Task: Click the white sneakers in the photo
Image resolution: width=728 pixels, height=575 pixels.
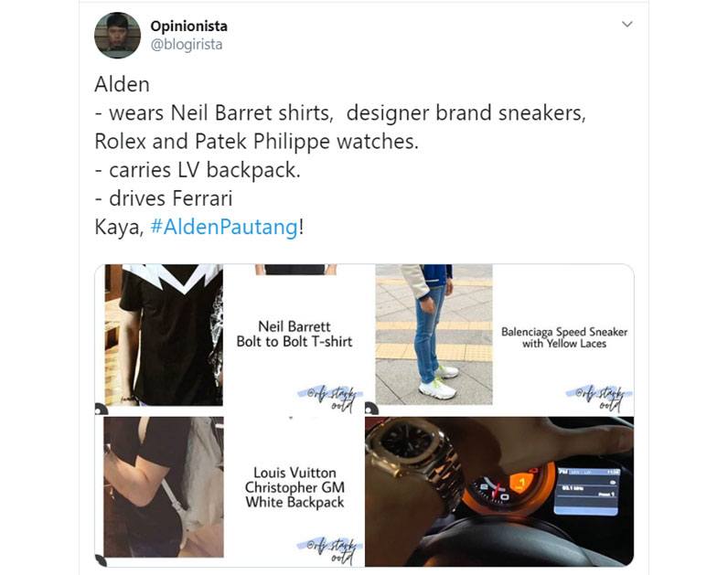Action: 438,382
